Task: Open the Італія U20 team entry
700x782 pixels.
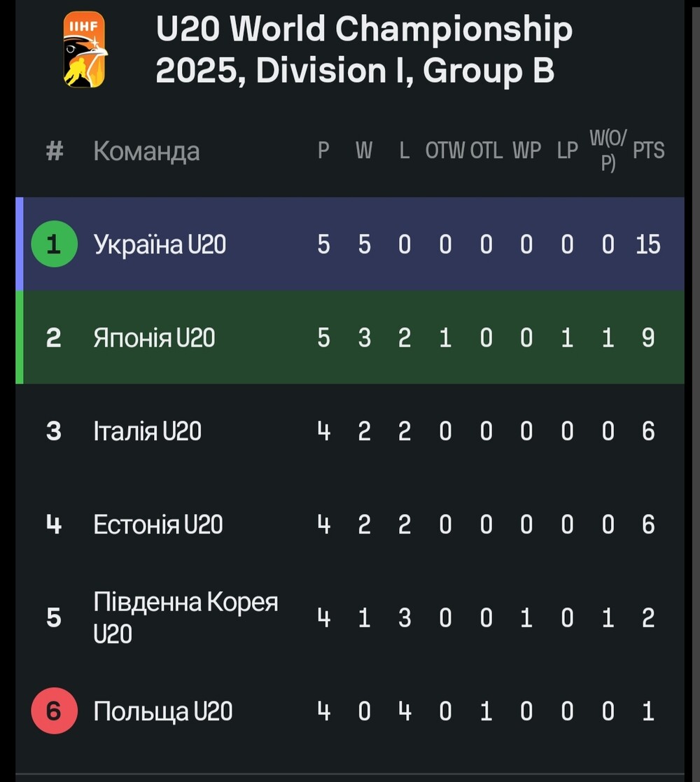Action: (147, 431)
